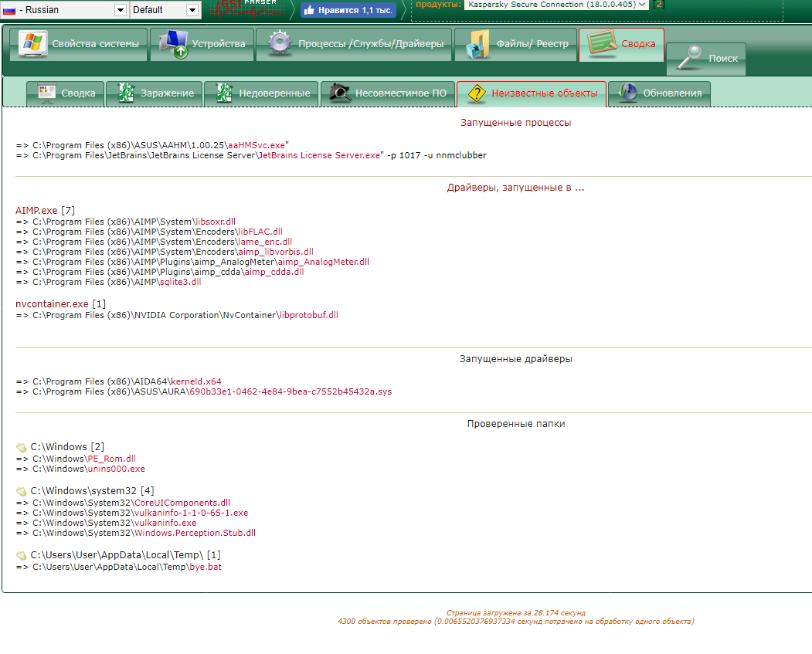Screen dimensions: 812x654
Task: Click the gear icon for Процессы/Службы/Драйверы
Action: (279, 44)
